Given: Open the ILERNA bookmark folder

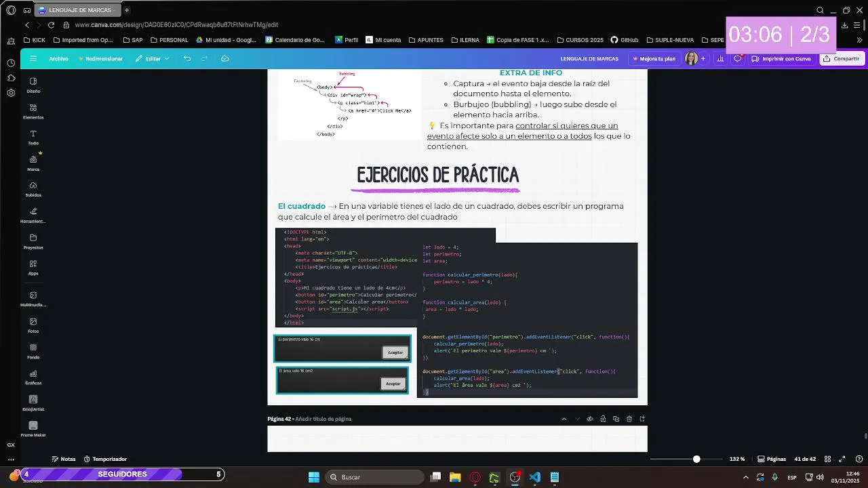Looking at the screenshot, I should (464, 40).
